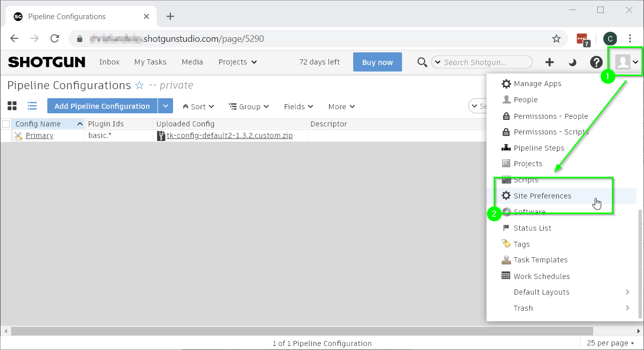Open the tk-config-default2-1.3.2.custom.zip link

coord(229,135)
